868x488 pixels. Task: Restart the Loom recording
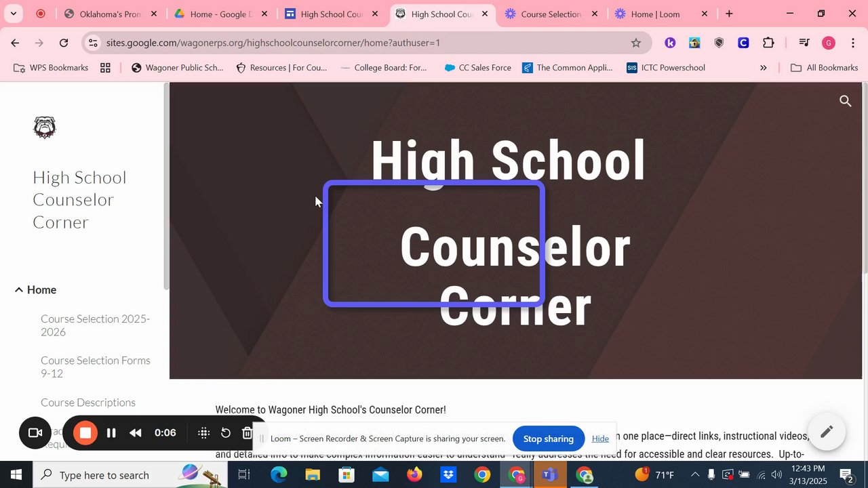(x=226, y=433)
